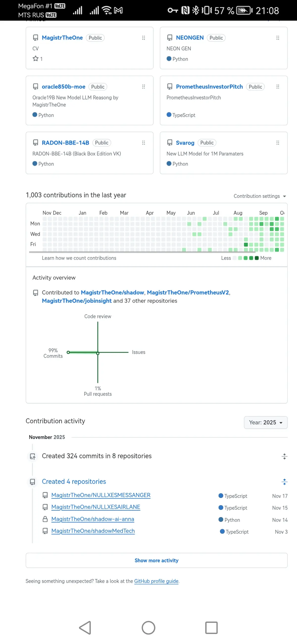Click the darkest green legend swatch

tap(257, 258)
